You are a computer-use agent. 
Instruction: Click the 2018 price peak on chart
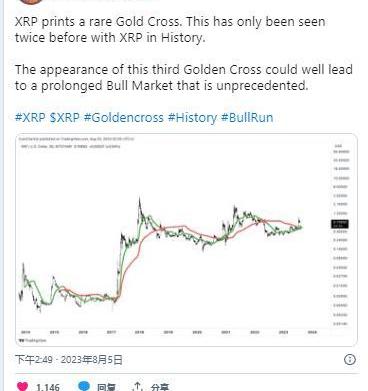coord(139,201)
